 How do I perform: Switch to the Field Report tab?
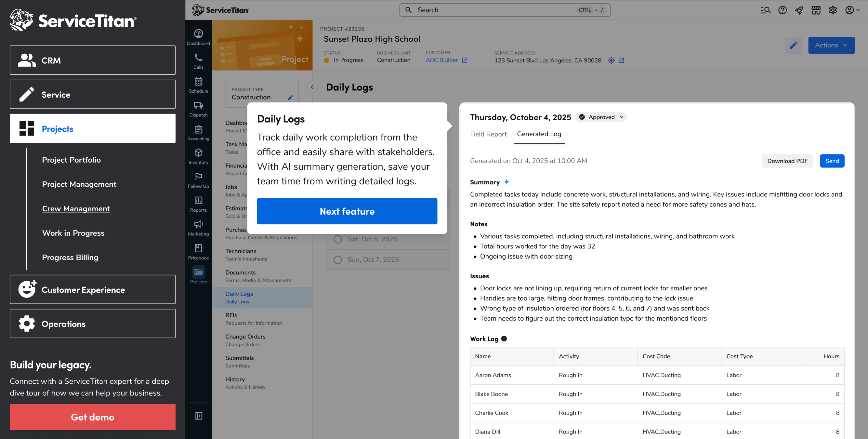(x=488, y=134)
